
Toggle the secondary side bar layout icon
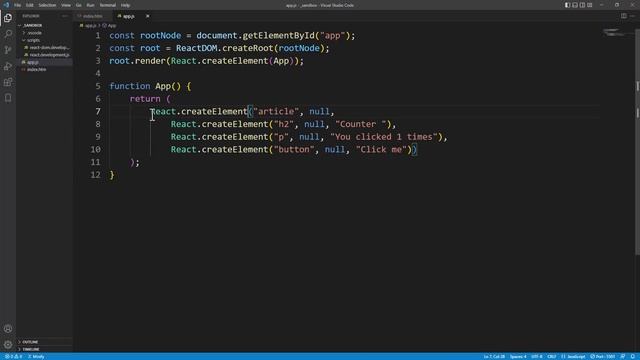pyautogui.click(x=582, y=5)
